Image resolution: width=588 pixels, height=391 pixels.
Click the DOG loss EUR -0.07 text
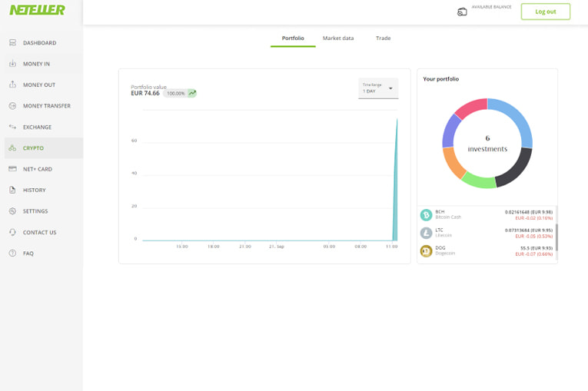click(x=534, y=254)
